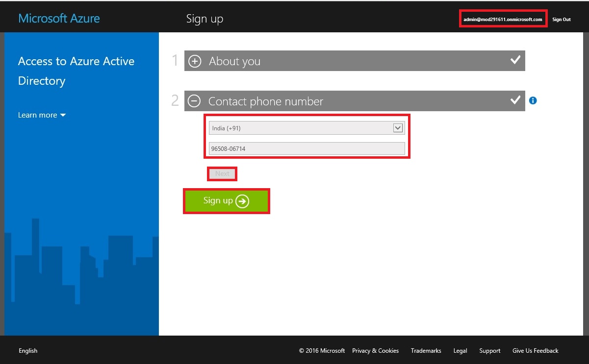Click the admin@mod291611.onmicrosoft.com account name
589x364 pixels.
[x=503, y=20]
